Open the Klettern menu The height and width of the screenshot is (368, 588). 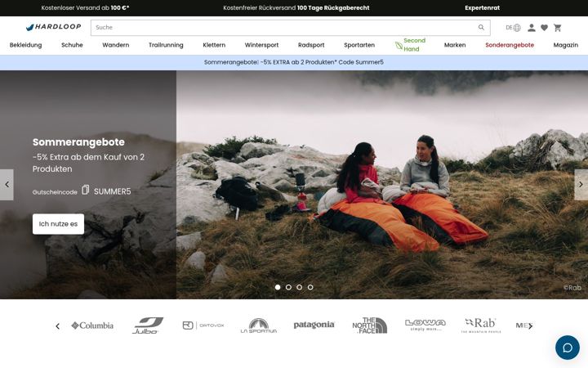click(x=214, y=45)
